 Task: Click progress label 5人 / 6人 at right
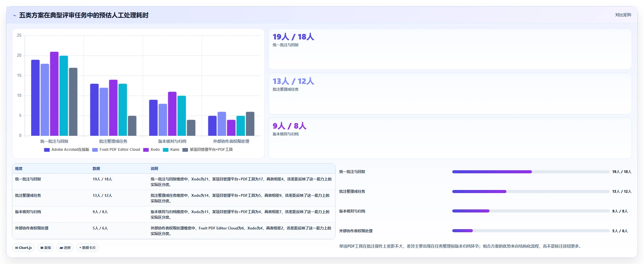(x=620, y=231)
